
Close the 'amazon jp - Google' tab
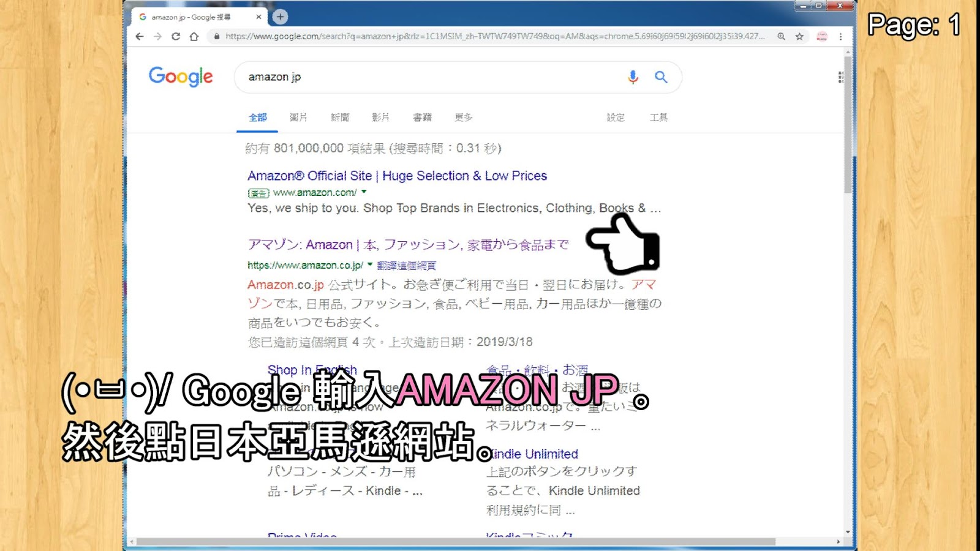click(x=258, y=17)
